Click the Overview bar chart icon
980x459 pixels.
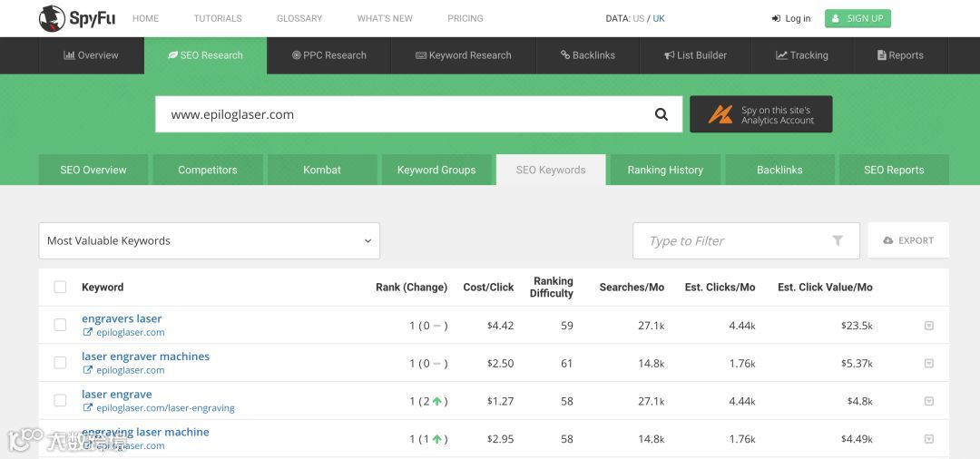coord(69,55)
